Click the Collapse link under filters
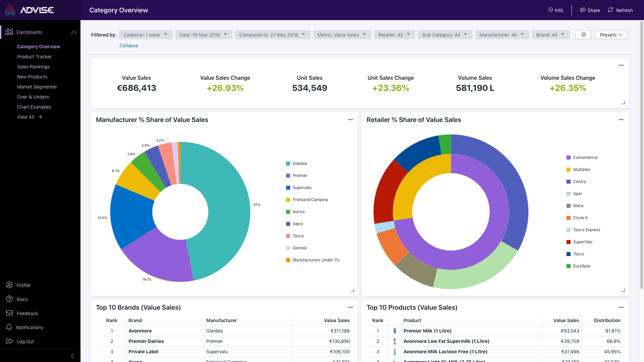Viewport: 644px width, 362px height. (x=128, y=46)
